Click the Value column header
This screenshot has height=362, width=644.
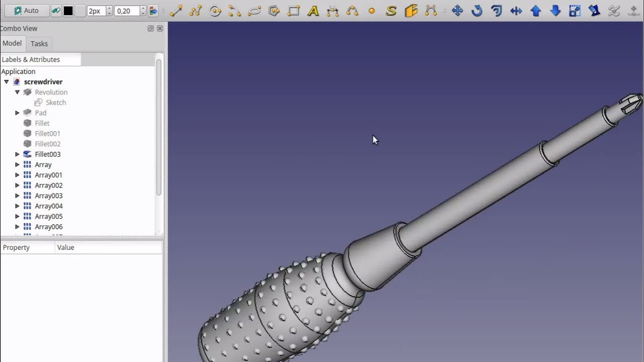(x=108, y=247)
